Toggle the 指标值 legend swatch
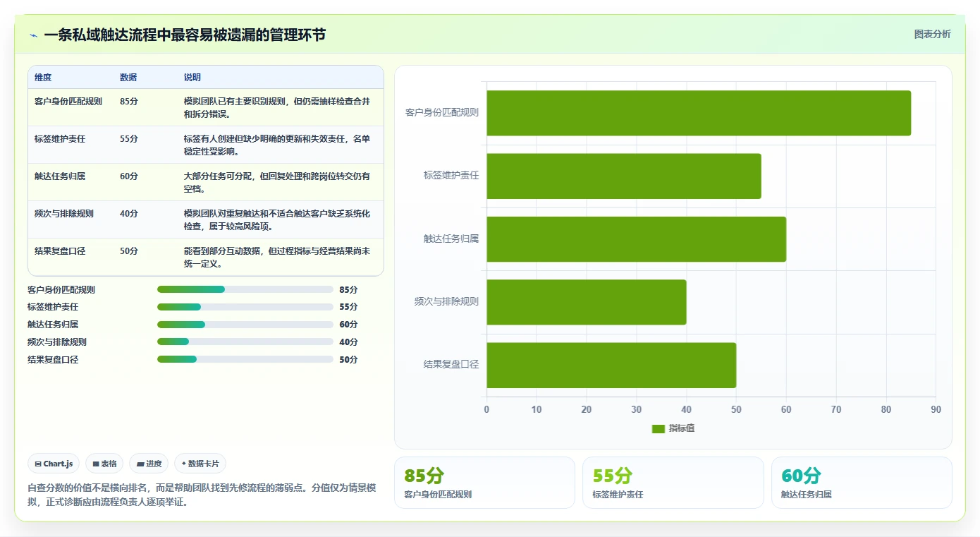This screenshot has width=980, height=537. click(659, 428)
